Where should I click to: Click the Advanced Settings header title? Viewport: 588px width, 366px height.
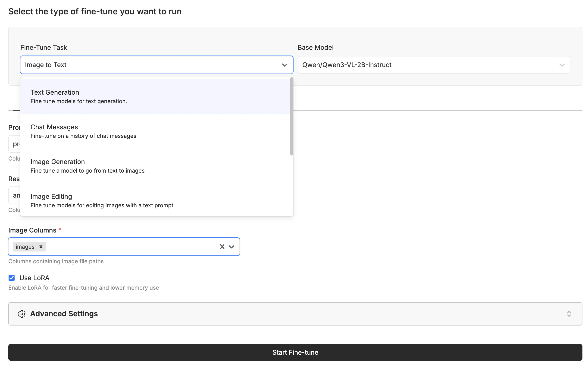[x=64, y=314]
